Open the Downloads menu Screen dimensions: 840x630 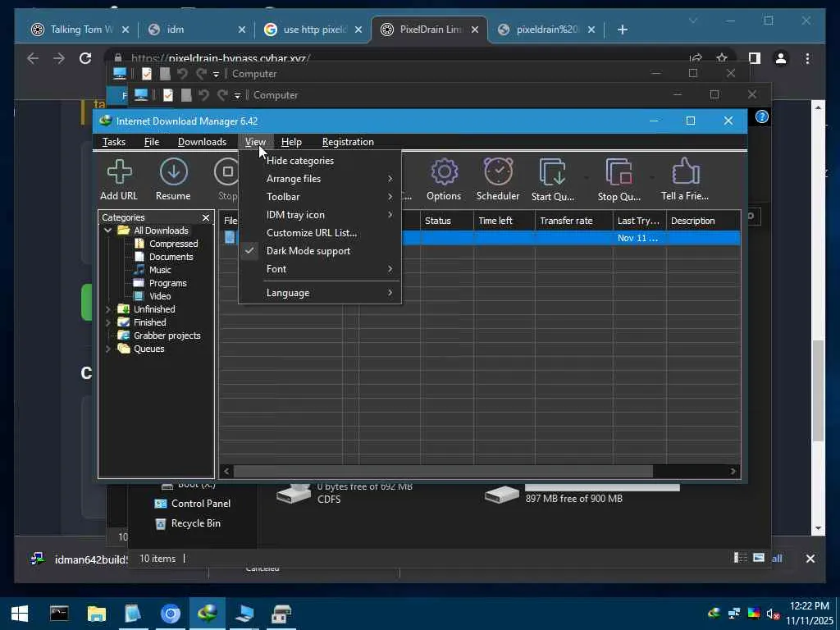pos(202,142)
